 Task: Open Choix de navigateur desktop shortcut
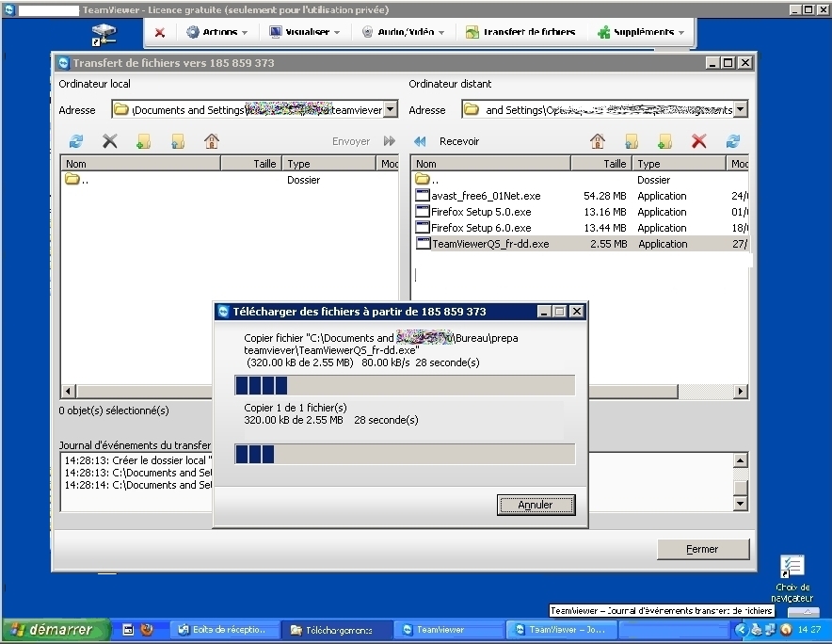pyautogui.click(x=793, y=578)
